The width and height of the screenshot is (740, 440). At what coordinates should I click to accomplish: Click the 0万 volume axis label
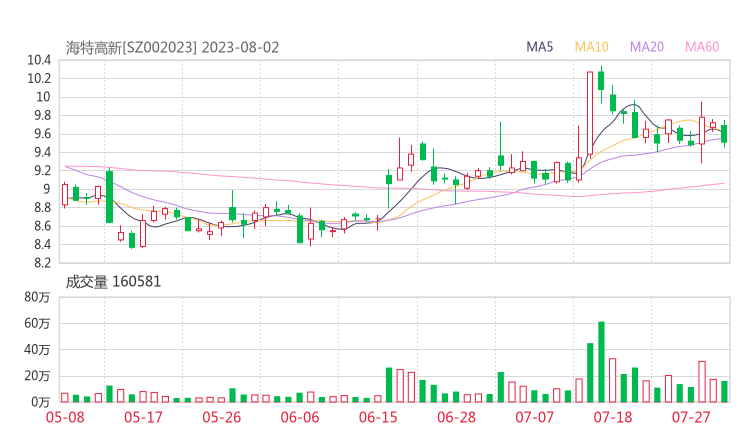tap(41, 402)
